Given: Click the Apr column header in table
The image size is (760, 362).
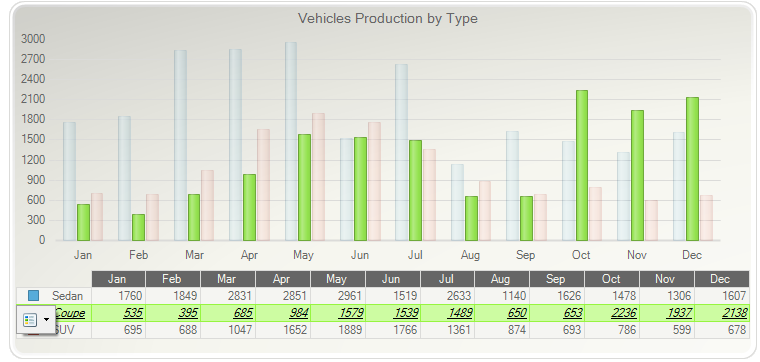Looking at the screenshot, I should 283,279.
